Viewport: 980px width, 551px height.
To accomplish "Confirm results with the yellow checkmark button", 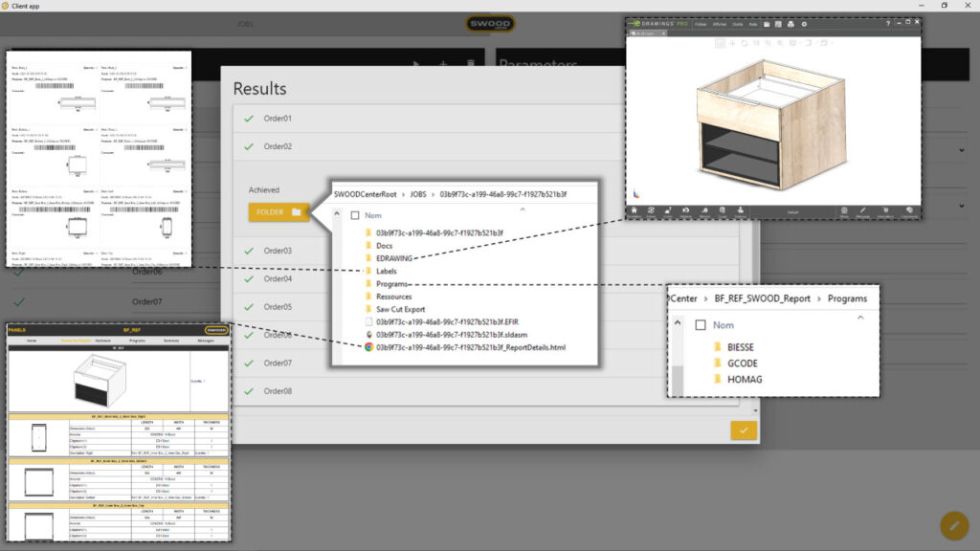I will (743, 430).
